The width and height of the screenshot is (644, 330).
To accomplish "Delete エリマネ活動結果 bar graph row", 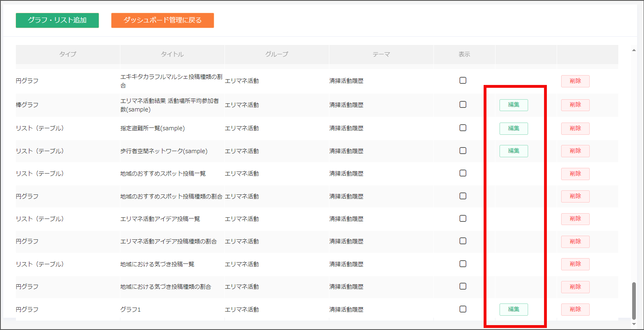I will click(575, 105).
